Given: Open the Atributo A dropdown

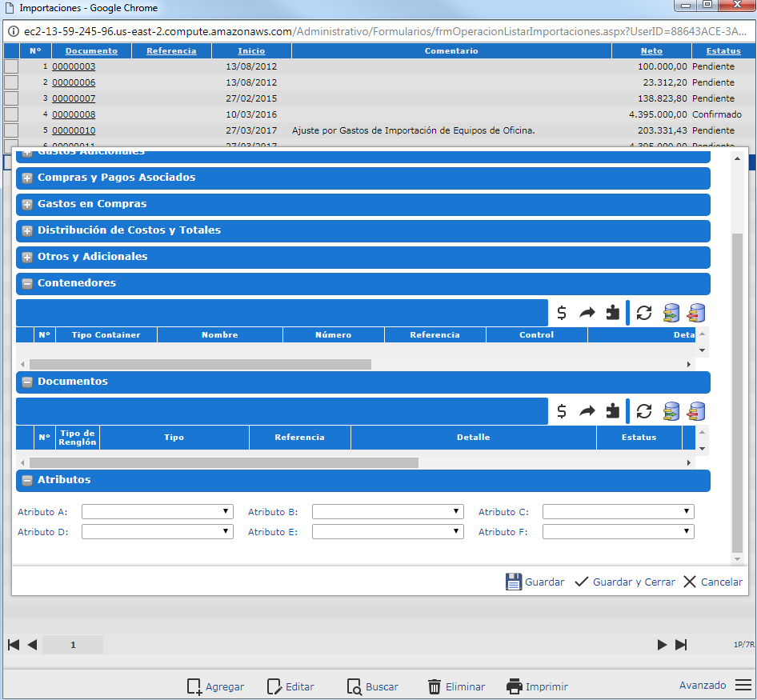Looking at the screenshot, I should coord(158,511).
